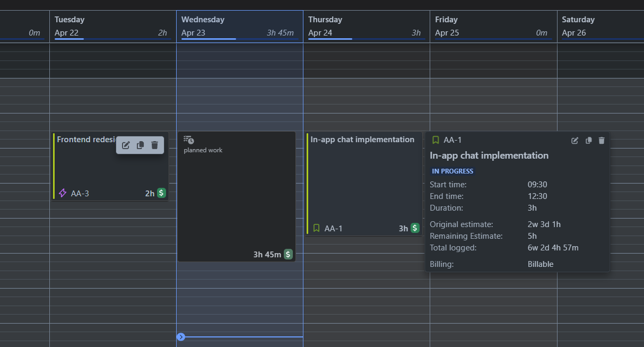
Task: Select the Wednesday Apr 23 day header
Action: pyautogui.click(x=240, y=26)
